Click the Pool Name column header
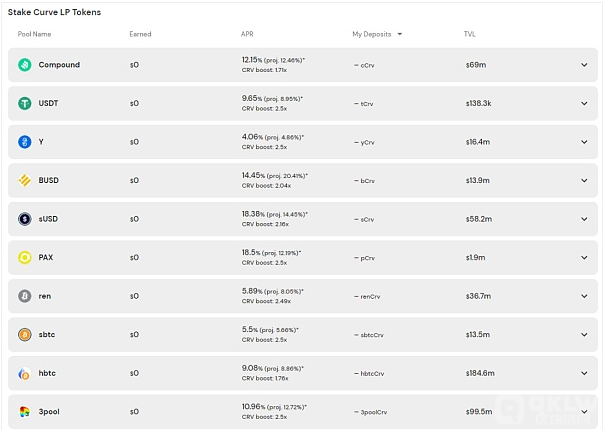The image size is (604, 430). pos(34,34)
